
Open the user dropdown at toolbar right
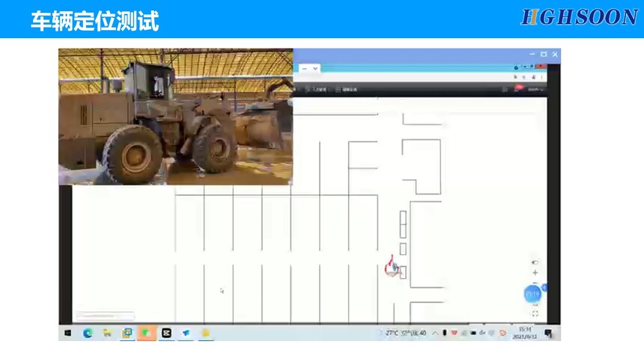click(535, 89)
